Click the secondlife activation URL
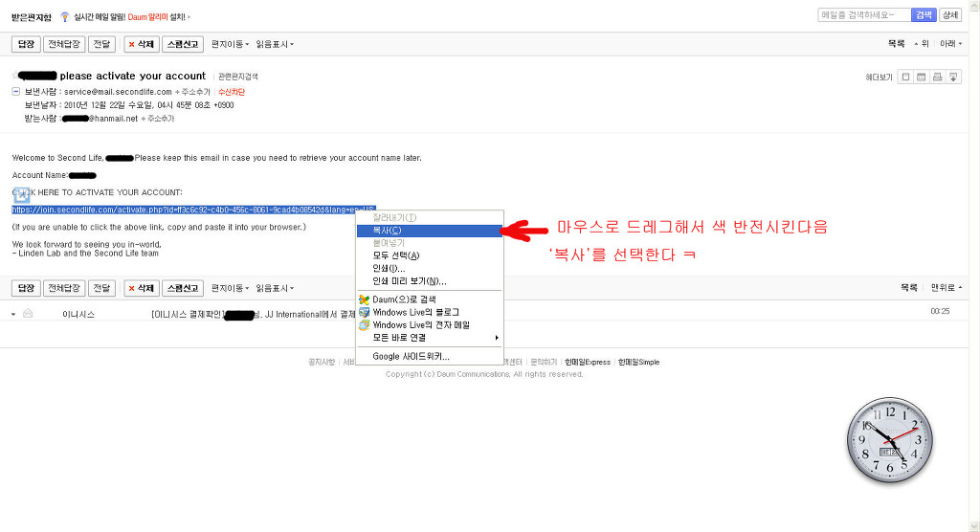Screen dimensions: 980x532 coord(193,210)
